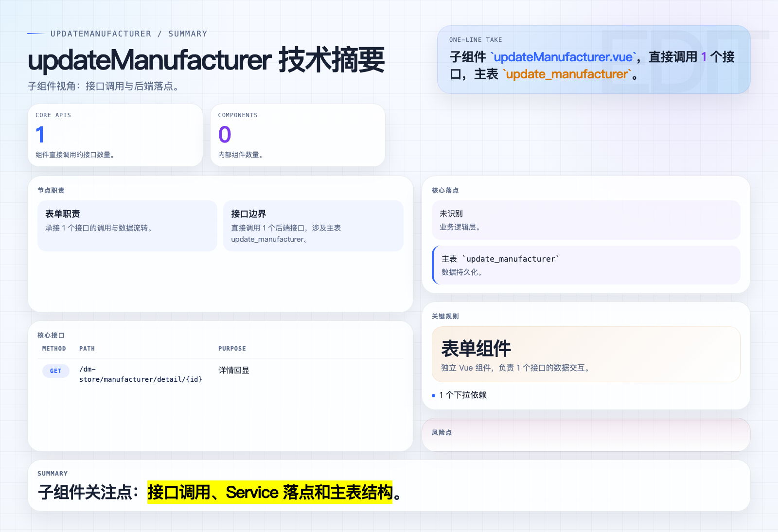Click the 表单组件 rule heading
This screenshot has width=778, height=532.
[x=476, y=348]
